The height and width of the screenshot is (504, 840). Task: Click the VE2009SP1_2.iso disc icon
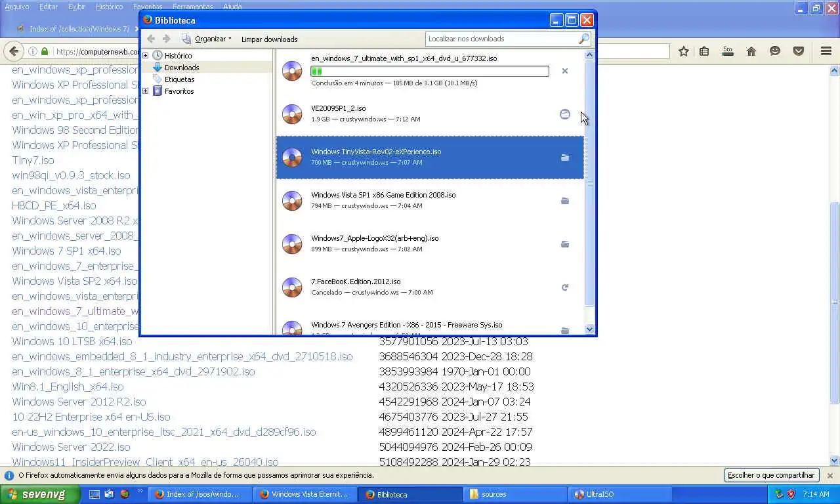[x=292, y=114]
